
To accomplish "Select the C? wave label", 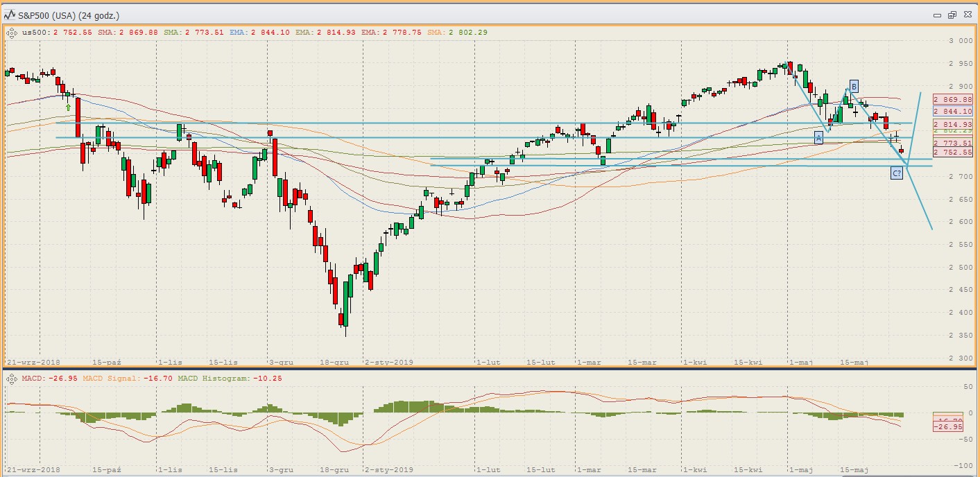I will (896, 173).
